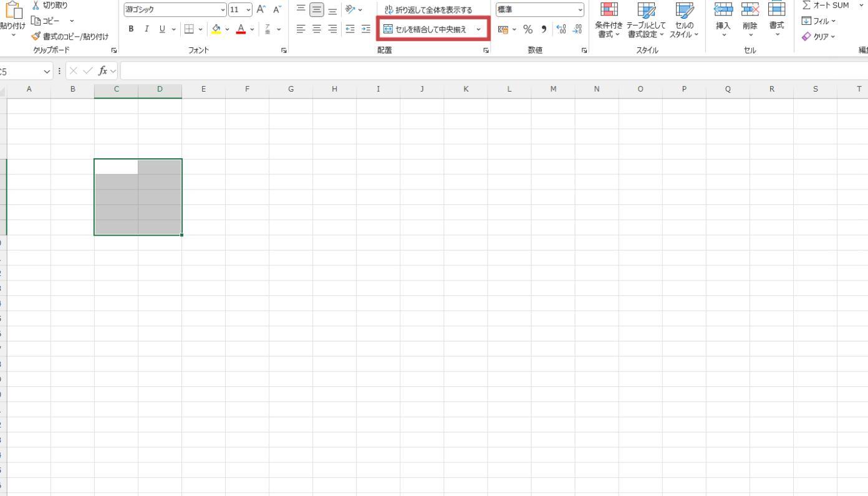Open Format as Table (テーブルとして書式設定)
The height and width of the screenshot is (496, 868).
[646, 21]
